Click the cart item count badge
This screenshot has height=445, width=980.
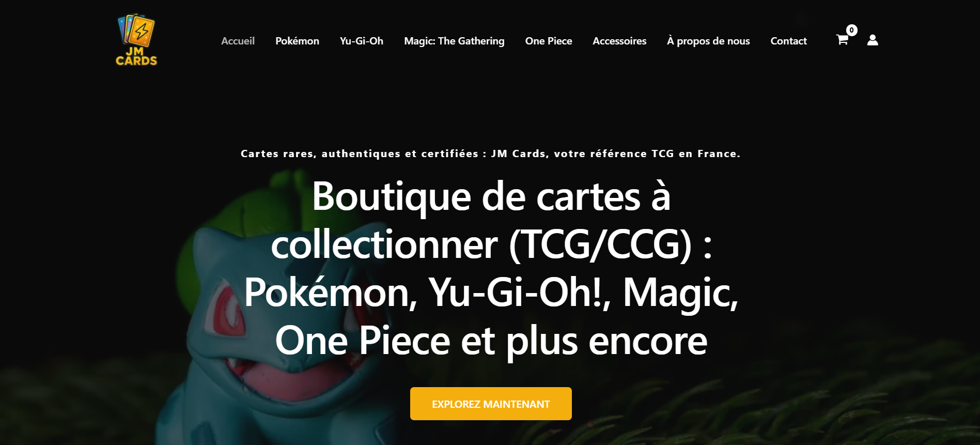[x=852, y=30]
